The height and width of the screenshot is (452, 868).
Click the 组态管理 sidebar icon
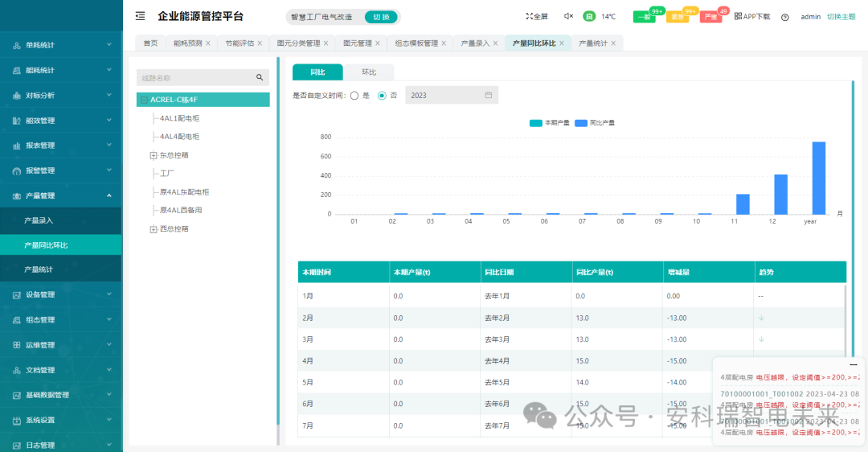click(x=17, y=319)
